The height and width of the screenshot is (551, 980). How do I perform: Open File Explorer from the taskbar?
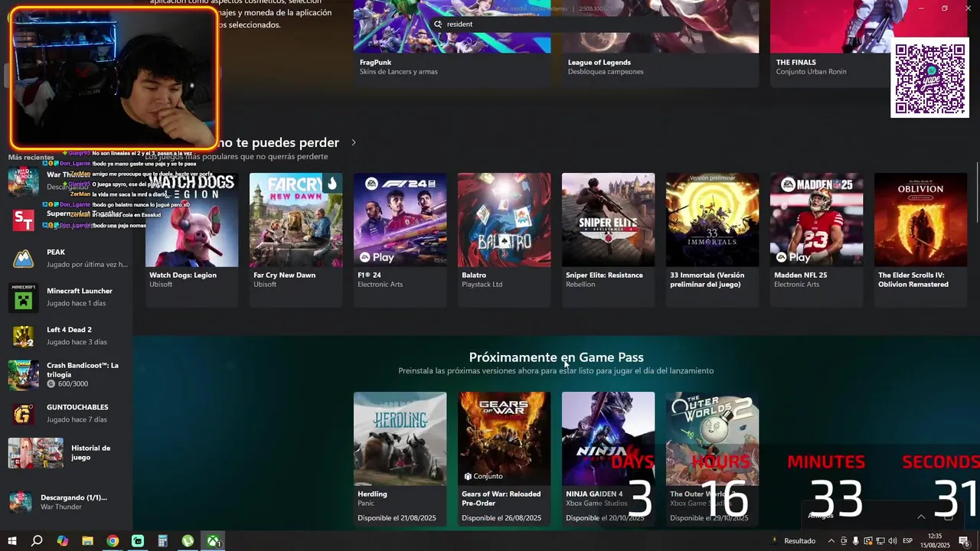(x=87, y=541)
